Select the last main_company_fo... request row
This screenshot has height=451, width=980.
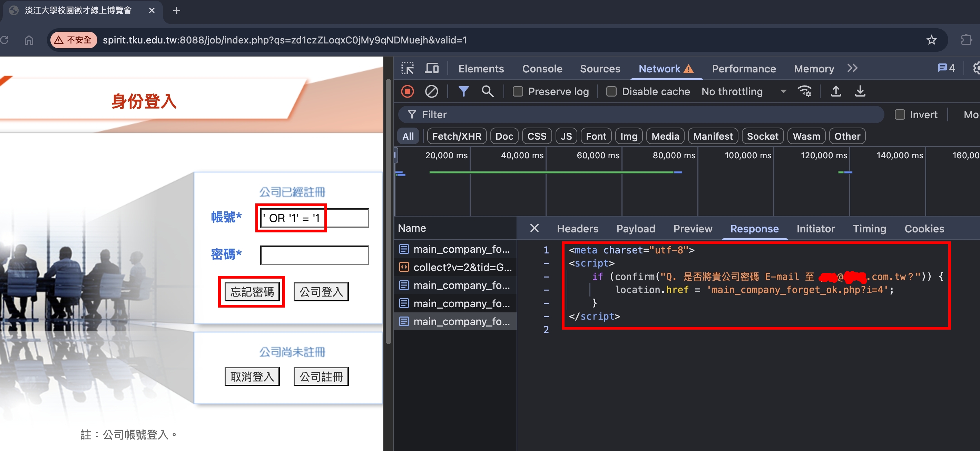pyautogui.click(x=455, y=322)
